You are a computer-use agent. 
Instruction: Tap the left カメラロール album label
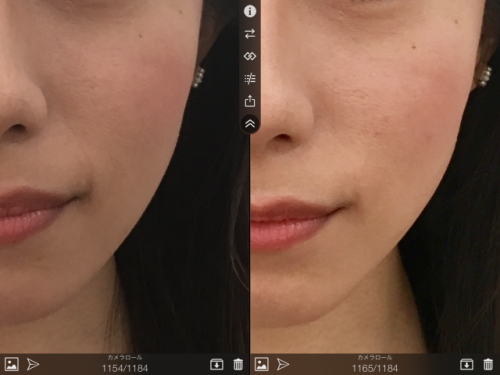click(125, 357)
